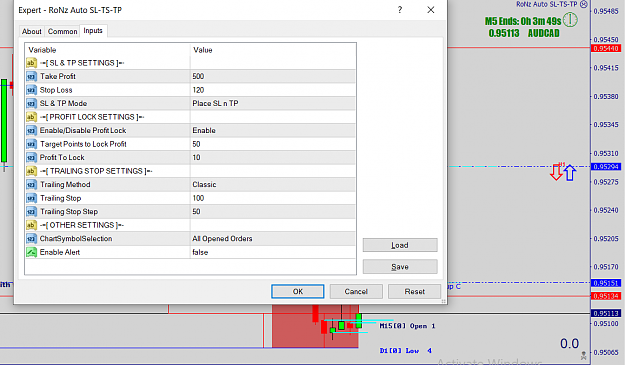Confirm settings with OK button
The image size is (625, 365).
[298, 291]
